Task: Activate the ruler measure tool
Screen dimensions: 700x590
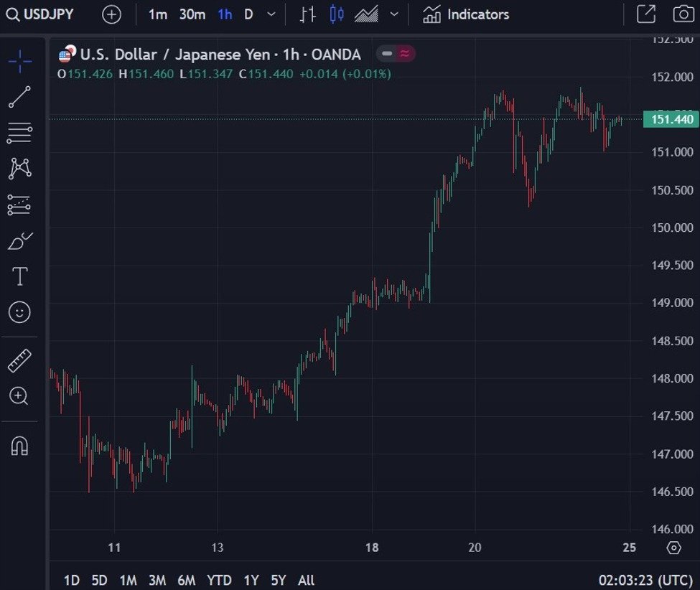Action: coord(20,360)
